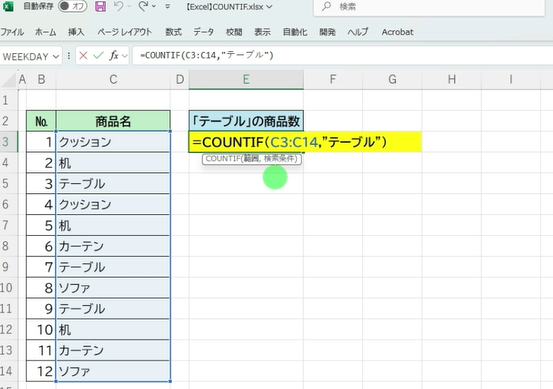Click cell C10 containing ソファ
The width and height of the screenshot is (553, 389).
click(113, 288)
